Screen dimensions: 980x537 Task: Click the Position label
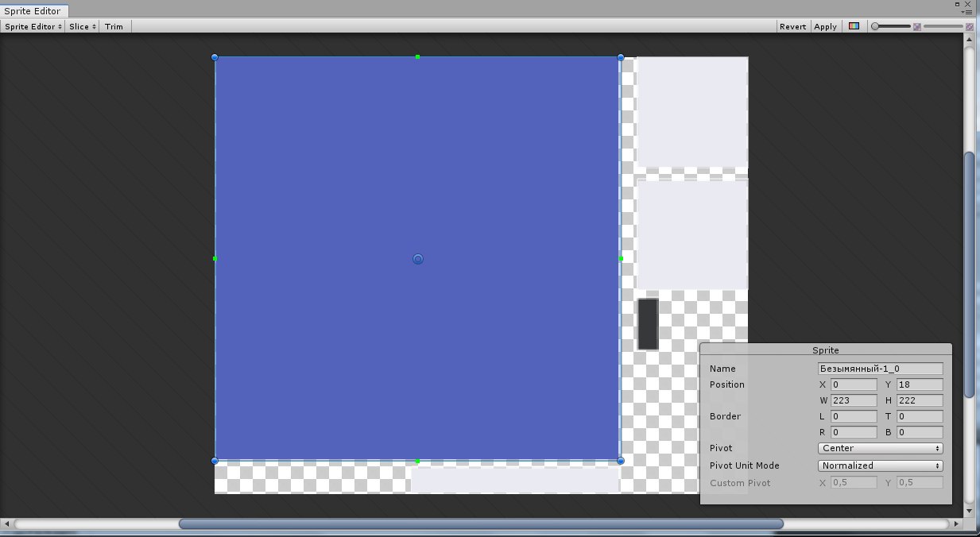point(727,384)
